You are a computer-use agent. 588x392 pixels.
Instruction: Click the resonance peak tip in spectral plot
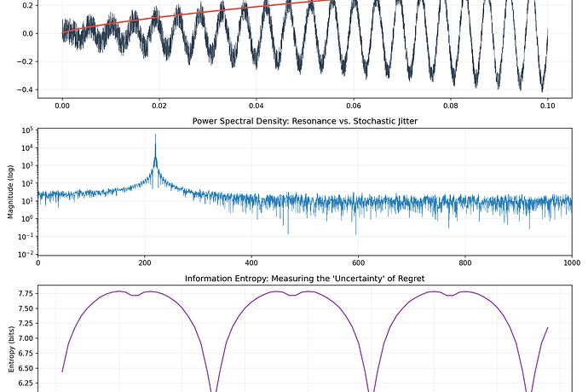tap(155, 135)
